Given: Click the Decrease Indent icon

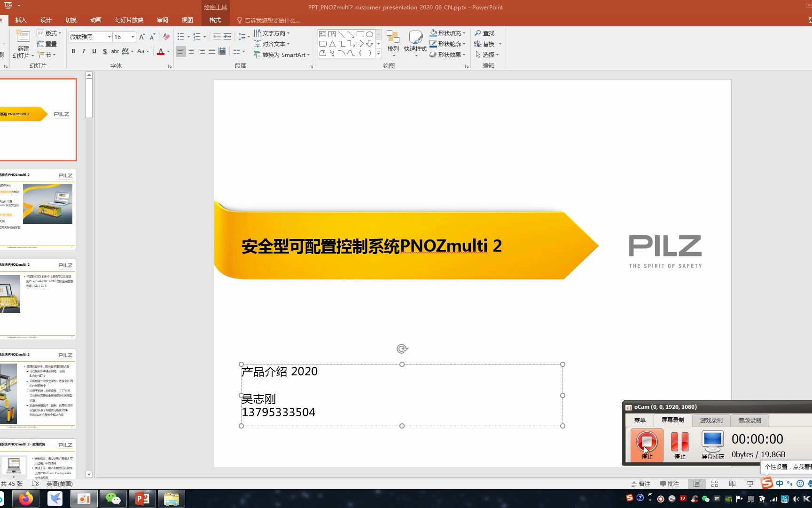Looking at the screenshot, I should click(217, 37).
